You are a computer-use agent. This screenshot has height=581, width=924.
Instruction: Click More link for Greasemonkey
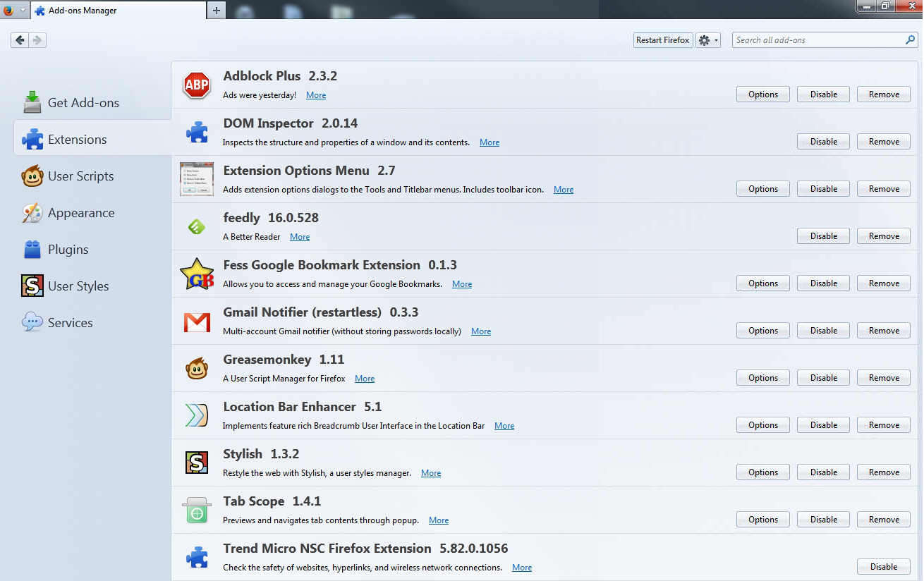[x=365, y=379]
